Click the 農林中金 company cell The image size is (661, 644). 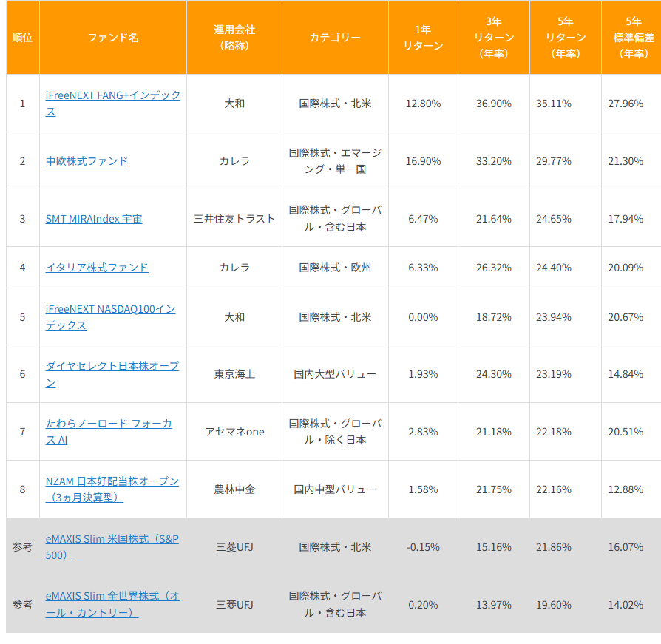(234, 489)
